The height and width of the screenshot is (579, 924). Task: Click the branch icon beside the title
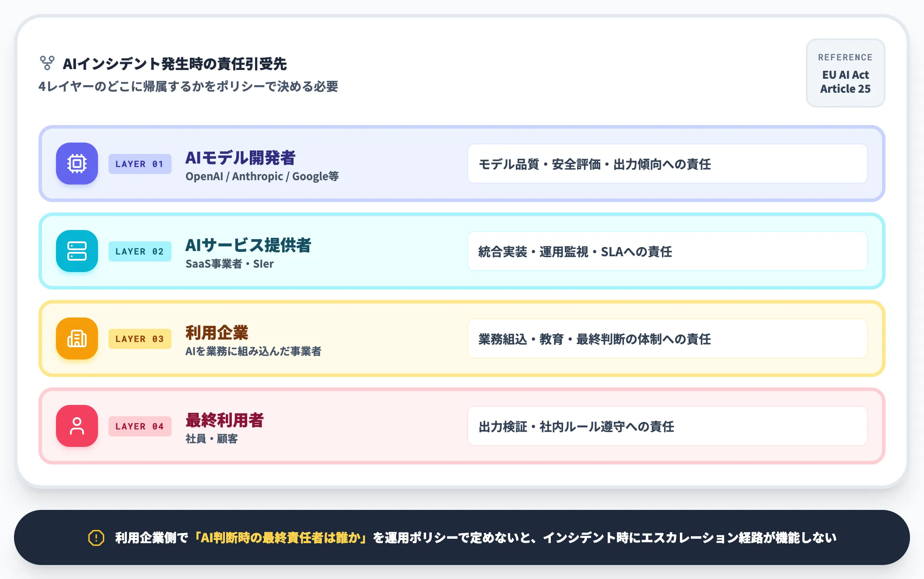coord(47,63)
